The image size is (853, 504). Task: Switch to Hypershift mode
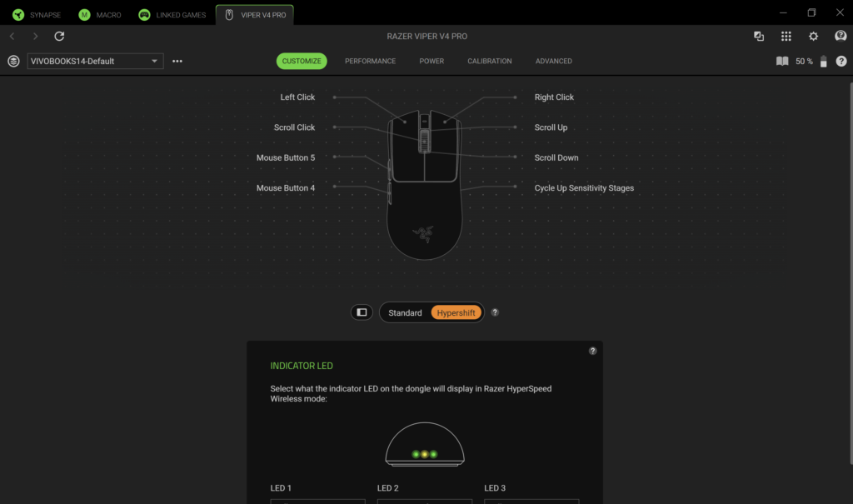[x=456, y=312]
